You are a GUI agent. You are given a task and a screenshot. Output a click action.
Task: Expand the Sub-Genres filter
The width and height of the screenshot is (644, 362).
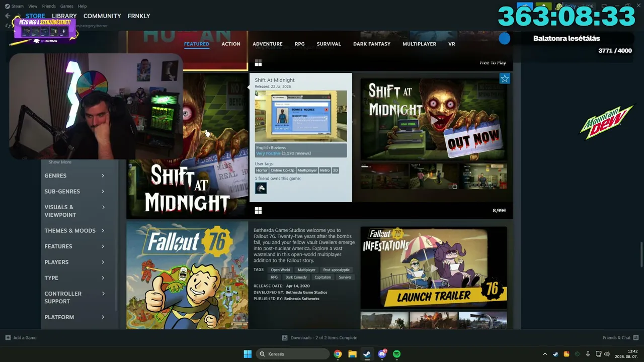point(74,192)
